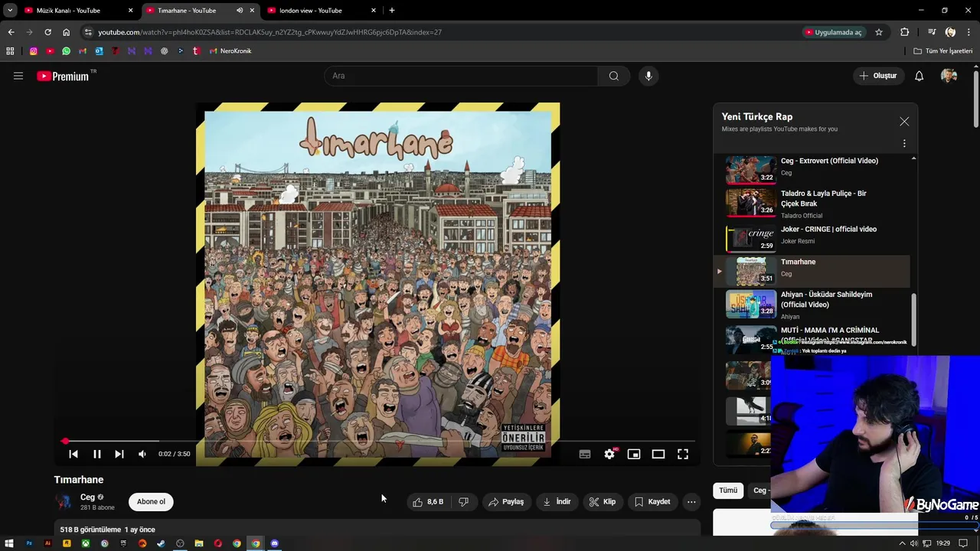The height and width of the screenshot is (551, 980).
Task: Click Uygulamada aç open-in-app button
Action: coord(833,32)
